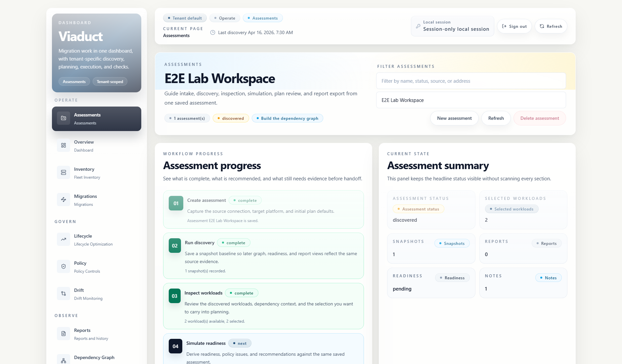Click the Inventory server icon
The image size is (622, 364).
pos(64,172)
